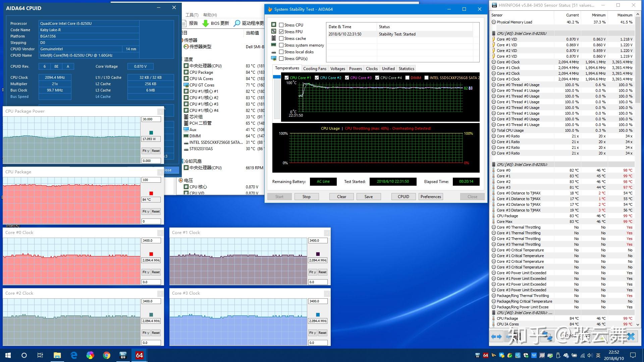Open the AIDA64 taskbar icon
Screen dimensions: 644x362
[x=139, y=355]
